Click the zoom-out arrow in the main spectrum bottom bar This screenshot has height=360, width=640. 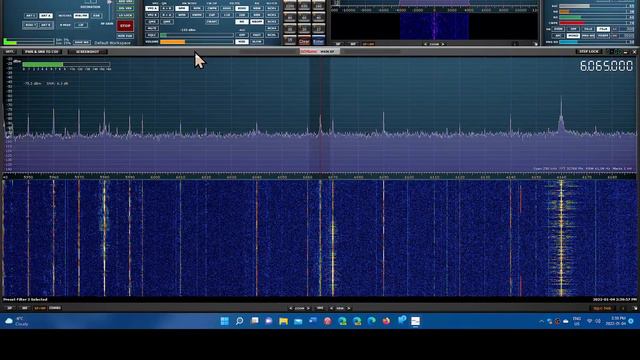click(290, 308)
